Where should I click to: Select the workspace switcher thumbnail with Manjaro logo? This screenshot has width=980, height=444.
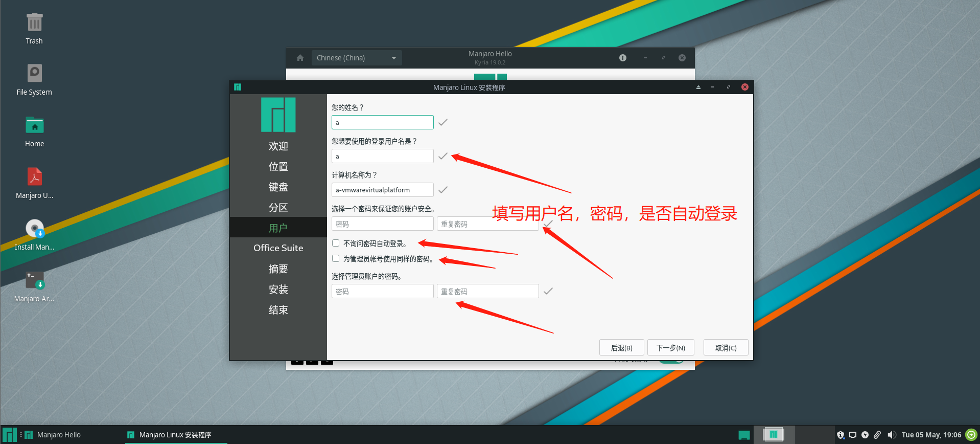tap(774, 435)
